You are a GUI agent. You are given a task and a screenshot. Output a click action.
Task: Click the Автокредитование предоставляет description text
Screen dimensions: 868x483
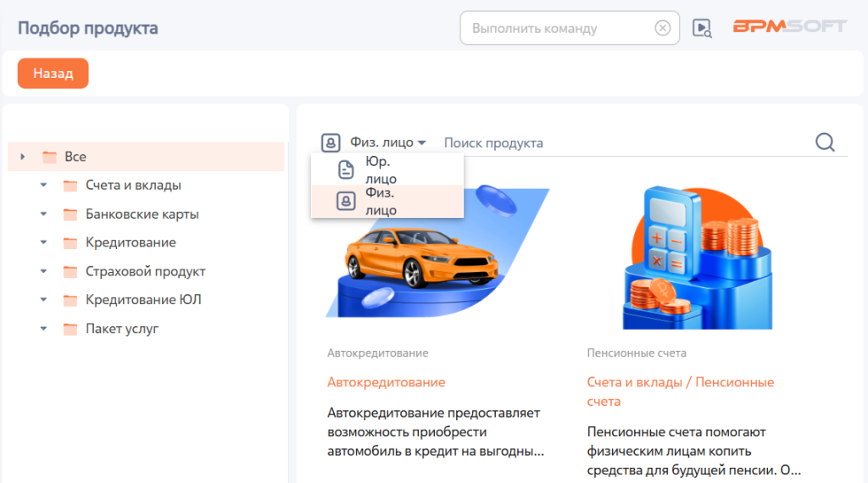tap(436, 432)
